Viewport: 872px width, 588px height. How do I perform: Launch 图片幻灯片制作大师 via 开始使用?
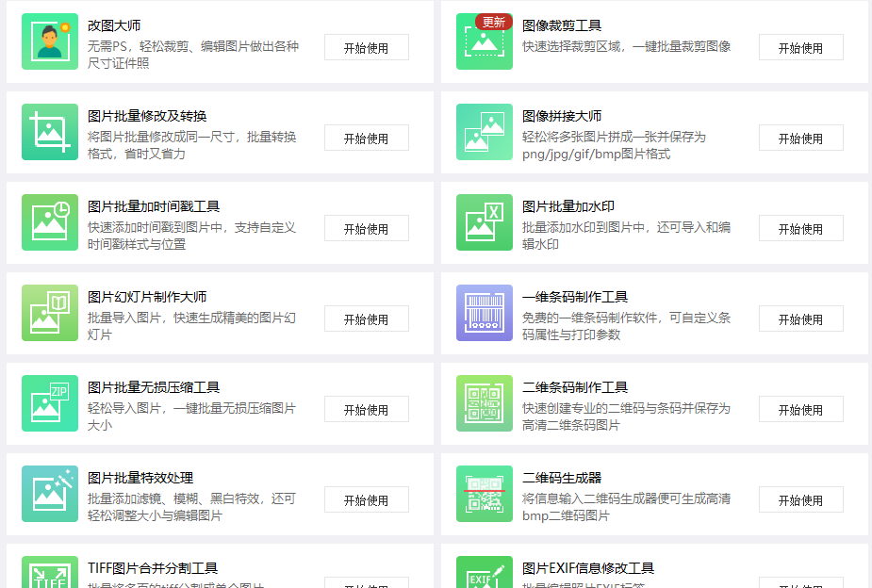(x=367, y=319)
